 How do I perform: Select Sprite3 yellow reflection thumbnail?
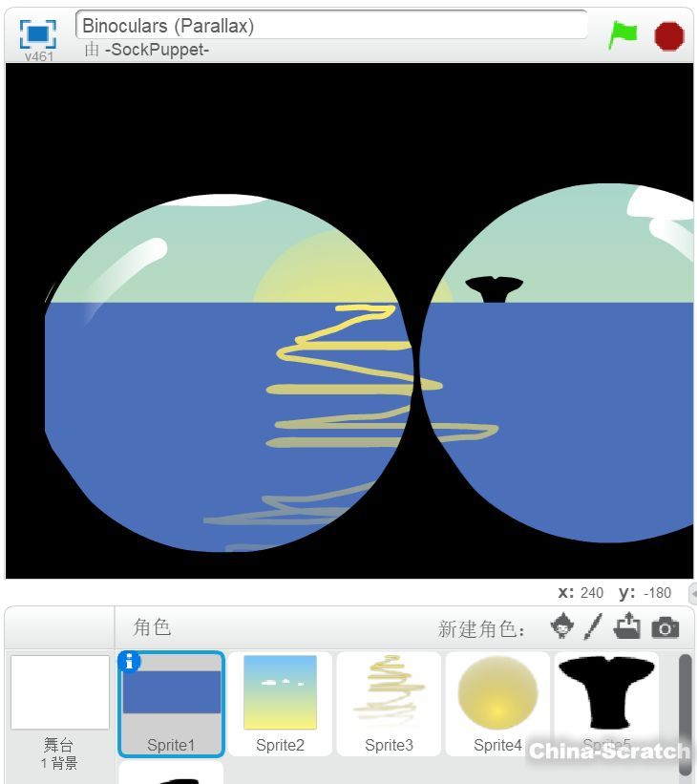pos(389,704)
